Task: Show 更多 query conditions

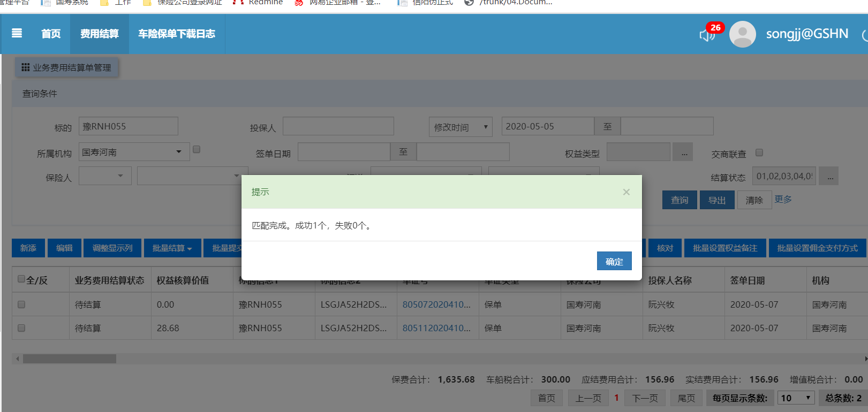Action: pyautogui.click(x=783, y=199)
